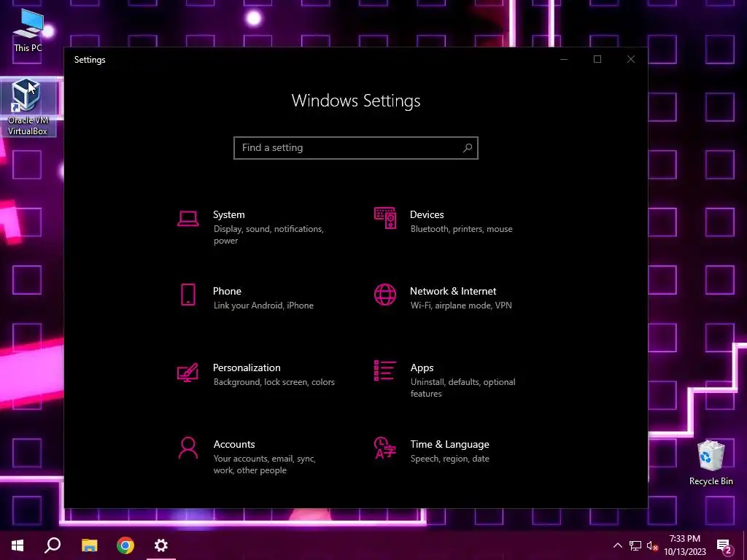The height and width of the screenshot is (560, 747).
Task: Click the search magnifier in Find a setting
Action: tap(468, 147)
